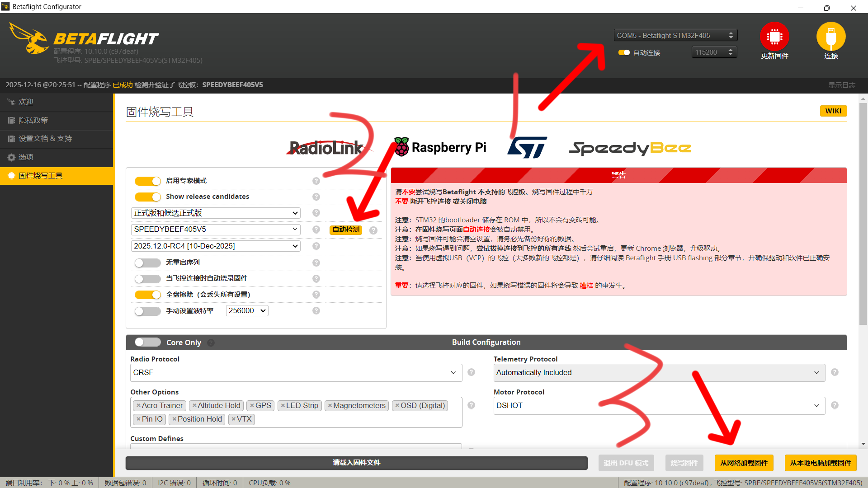The height and width of the screenshot is (488, 868).
Task: Open the SPEEDYBEEF405V5 board dropdown
Action: pos(216,230)
